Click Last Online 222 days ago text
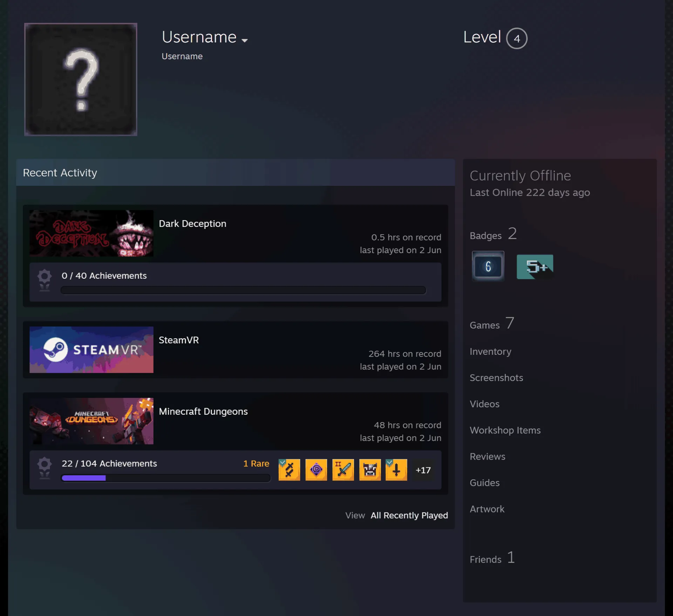The image size is (673, 616). tap(530, 192)
